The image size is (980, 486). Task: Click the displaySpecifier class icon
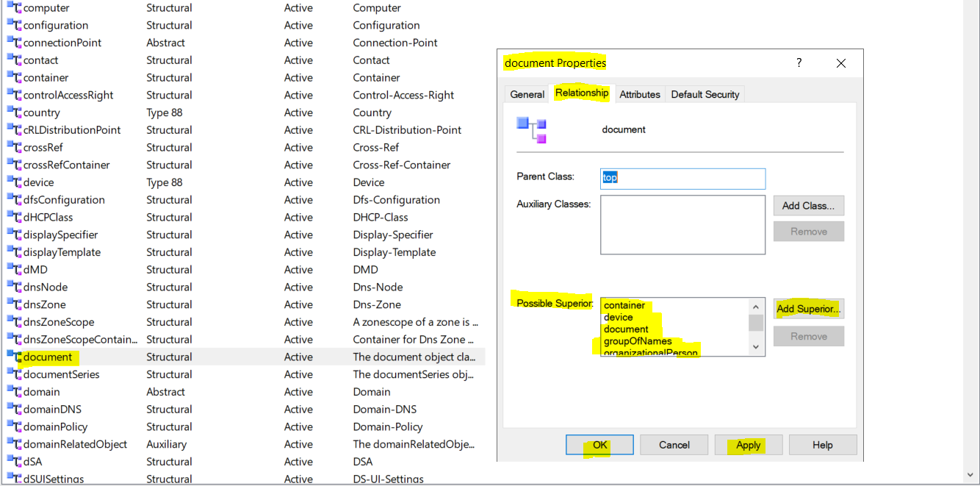[15, 234]
